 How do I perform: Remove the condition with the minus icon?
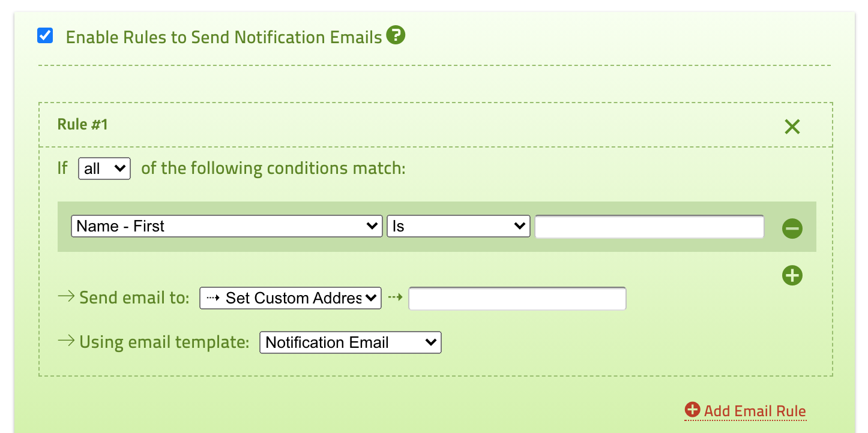coord(792,228)
